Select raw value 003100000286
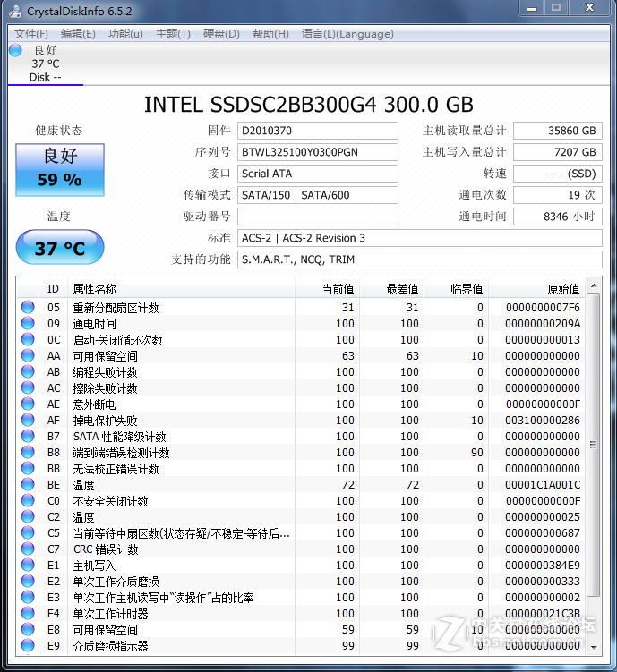This screenshot has height=672, width=617. click(x=543, y=421)
